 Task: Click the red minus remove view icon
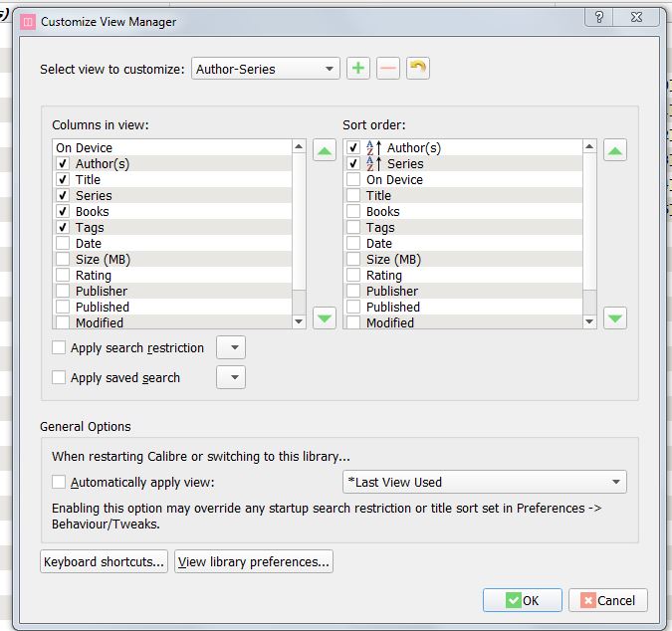pos(388,69)
